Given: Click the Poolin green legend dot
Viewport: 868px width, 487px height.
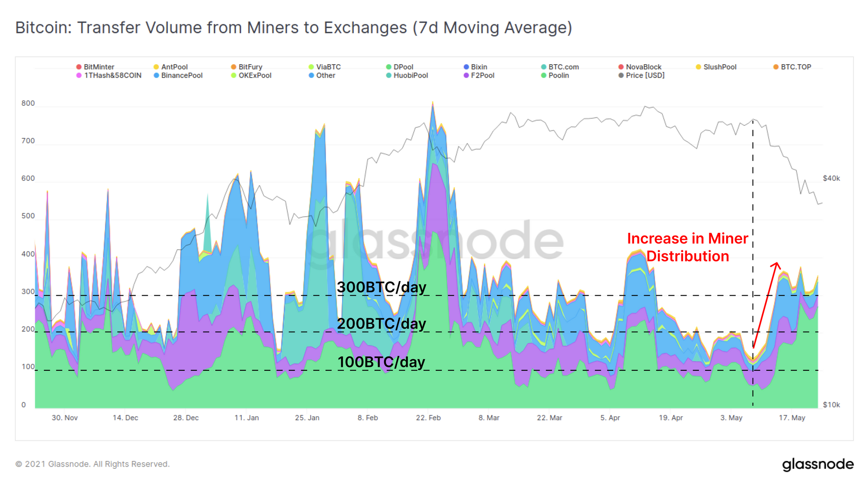Looking at the screenshot, I should (x=543, y=75).
